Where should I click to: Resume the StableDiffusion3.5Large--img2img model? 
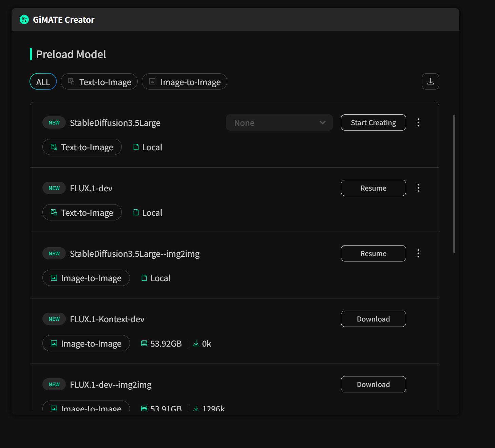pos(373,253)
